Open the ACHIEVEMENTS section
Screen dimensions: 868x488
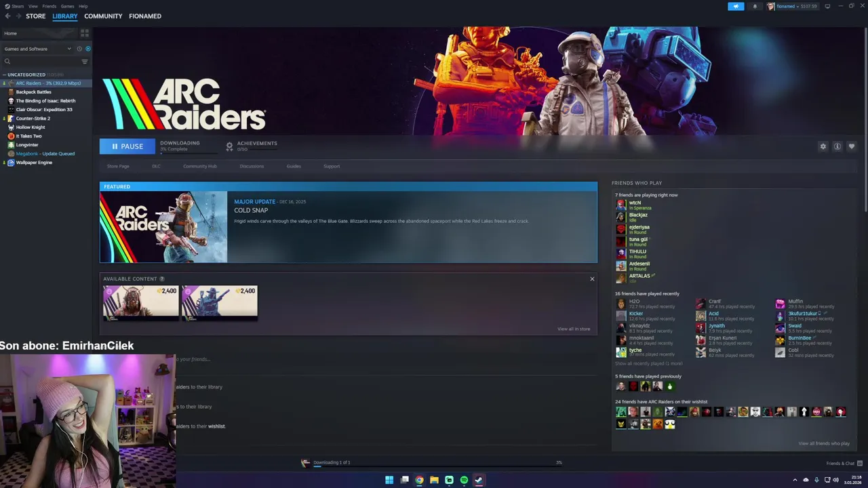(257, 143)
